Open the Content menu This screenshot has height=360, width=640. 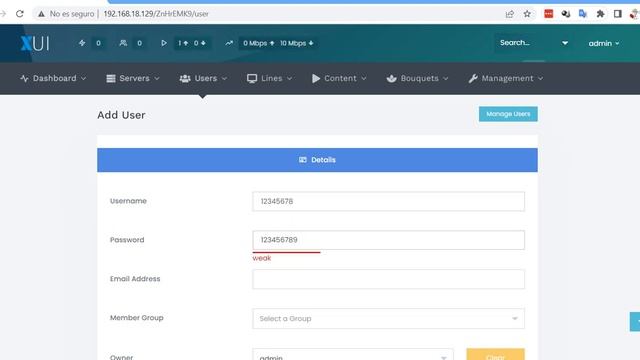coord(339,78)
